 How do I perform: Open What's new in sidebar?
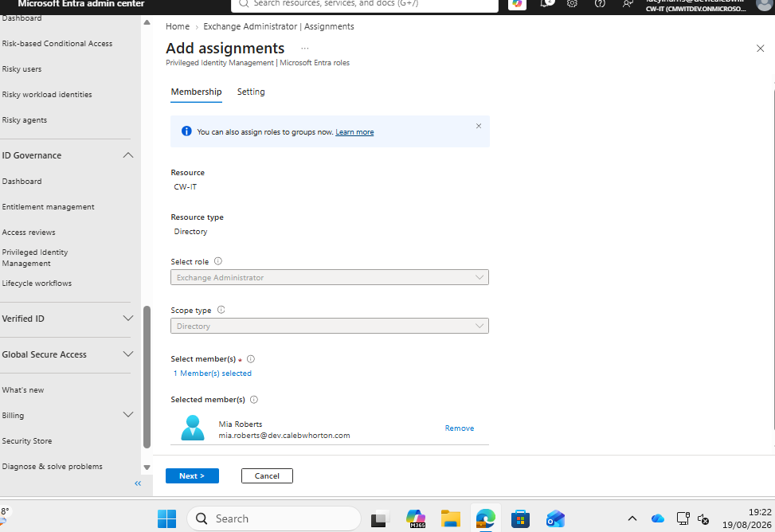(23, 390)
